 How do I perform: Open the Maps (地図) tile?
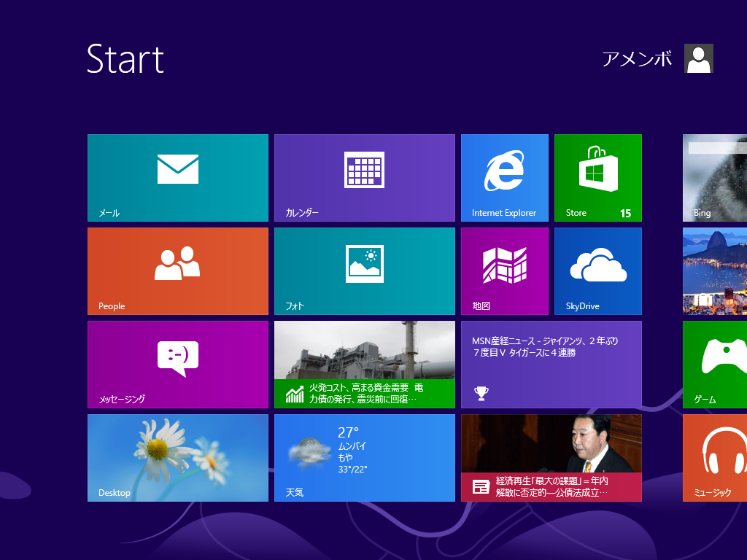[505, 271]
